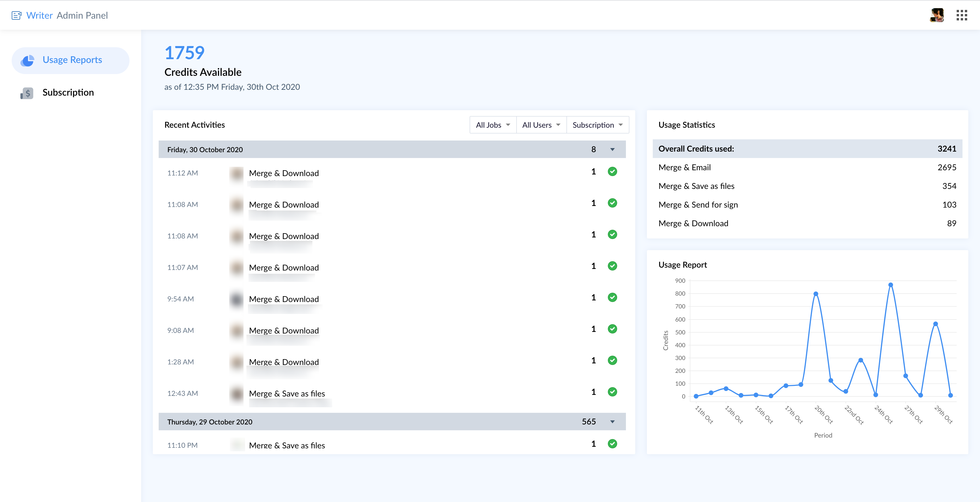Click the Writer logo icon

pos(16,15)
